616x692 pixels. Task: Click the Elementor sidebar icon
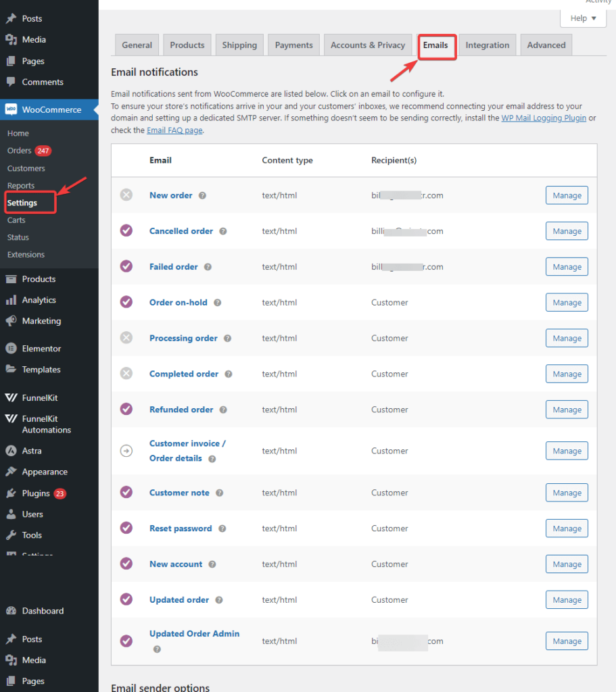11,349
